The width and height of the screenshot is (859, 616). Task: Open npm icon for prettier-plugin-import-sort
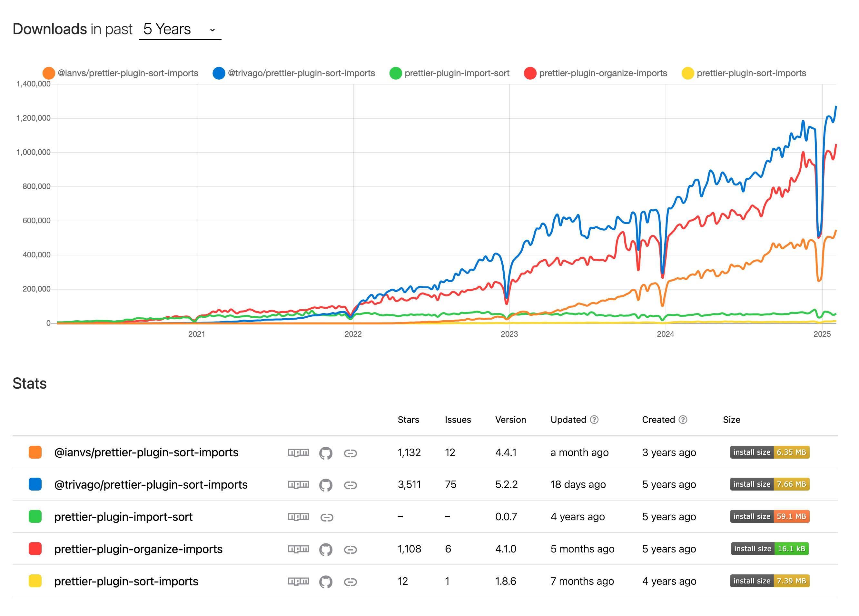299,517
